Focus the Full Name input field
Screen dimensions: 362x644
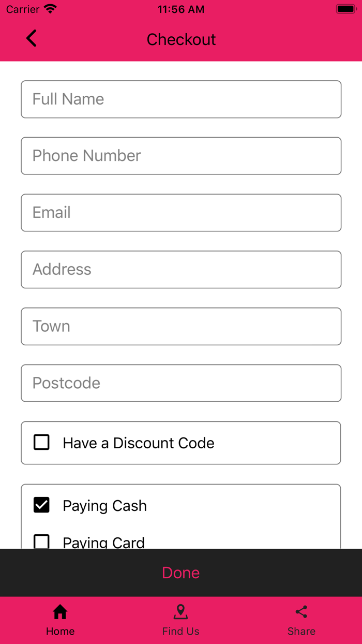point(181,99)
